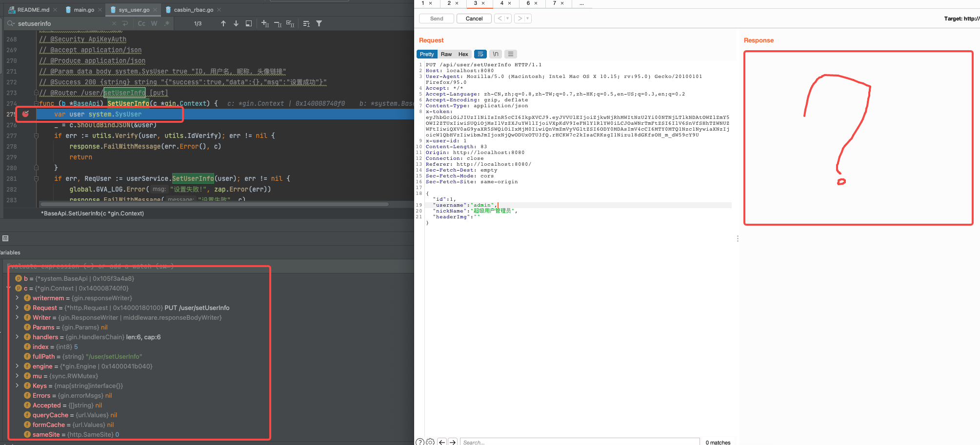Click the breakpoint marker on line 275
The height and width of the screenshot is (445, 980).
(x=26, y=114)
